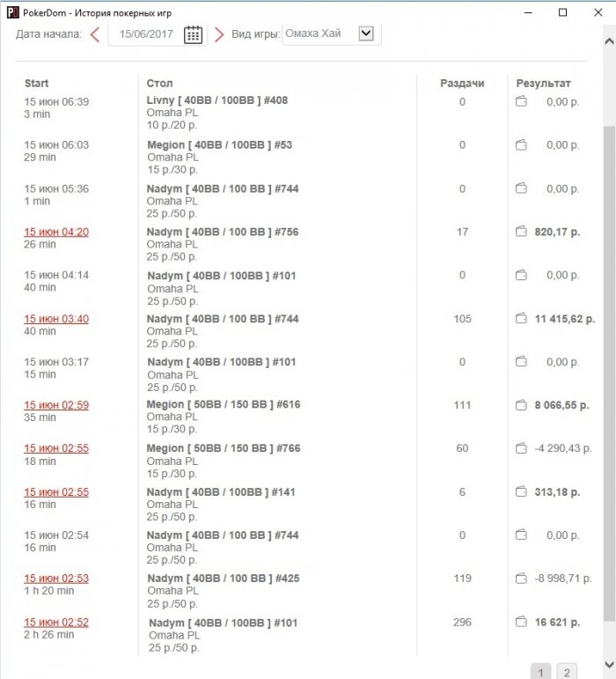Viewport: 616px width, 679px height.
Task: Expand the Омаха Хай game type dropdown
Action: (366, 33)
